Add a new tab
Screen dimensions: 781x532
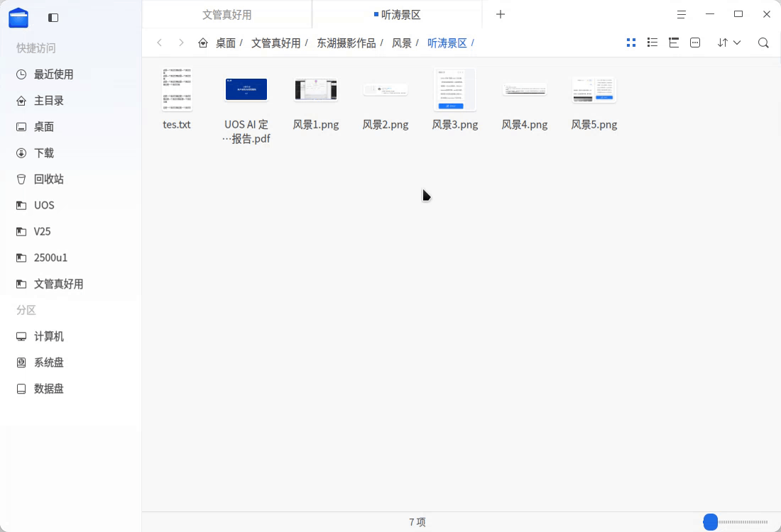(501, 14)
